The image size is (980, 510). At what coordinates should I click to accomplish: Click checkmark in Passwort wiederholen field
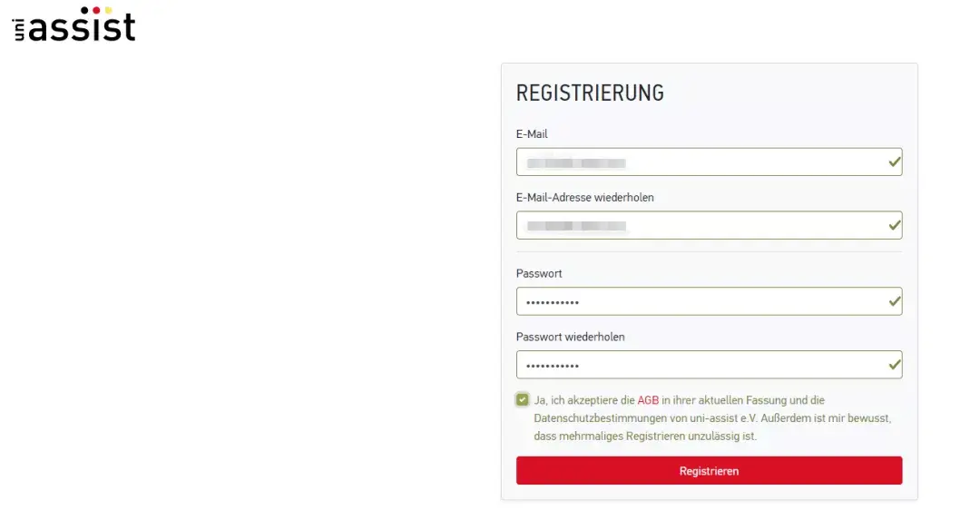895,364
